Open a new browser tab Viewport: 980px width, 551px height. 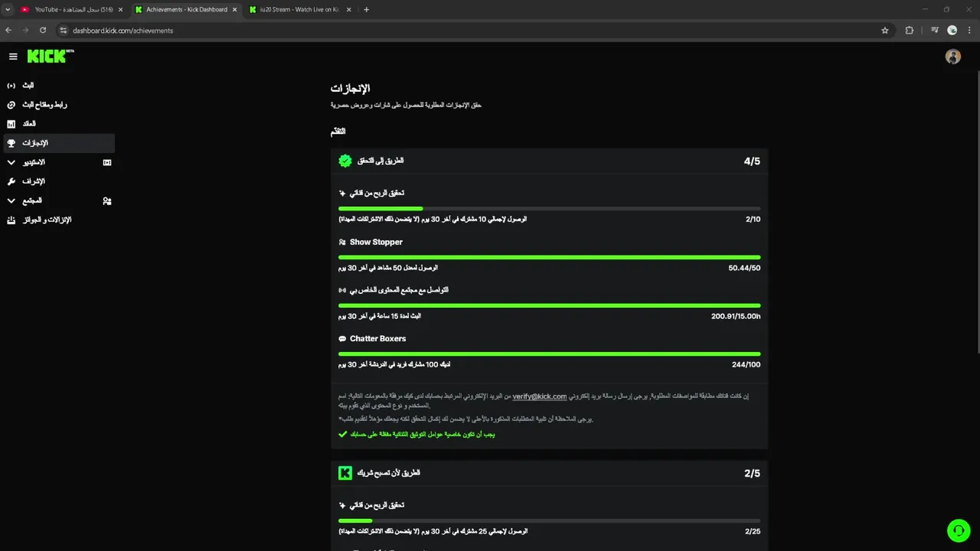tap(366, 10)
